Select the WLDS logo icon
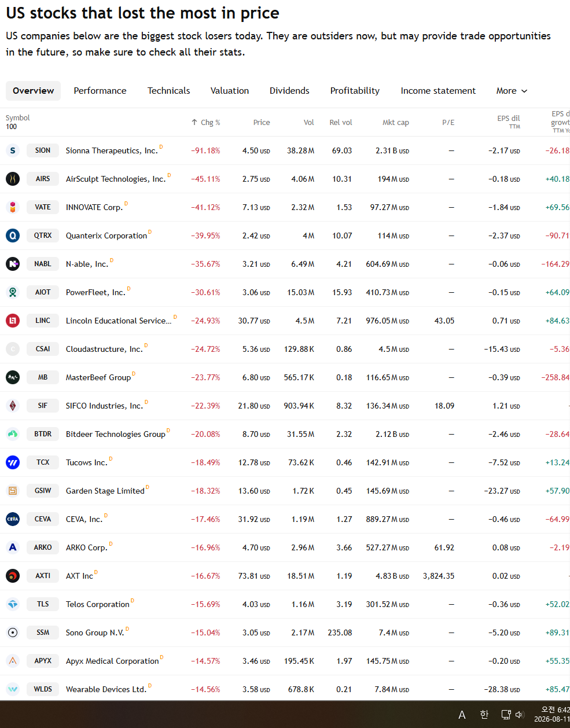The height and width of the screenshot is (728, 570). click(x=13, y=689)
